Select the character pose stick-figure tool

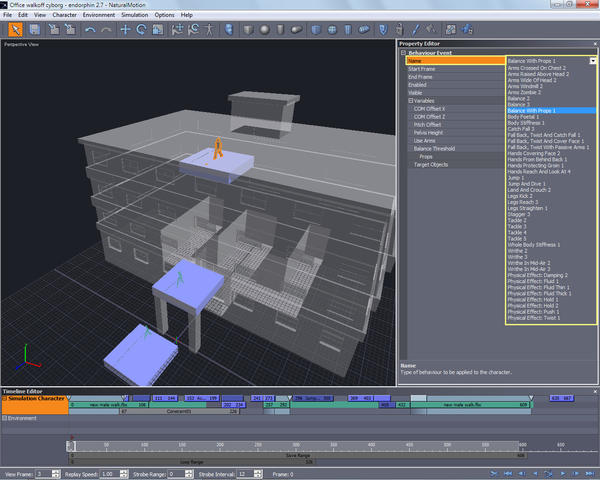coord(209,30)
